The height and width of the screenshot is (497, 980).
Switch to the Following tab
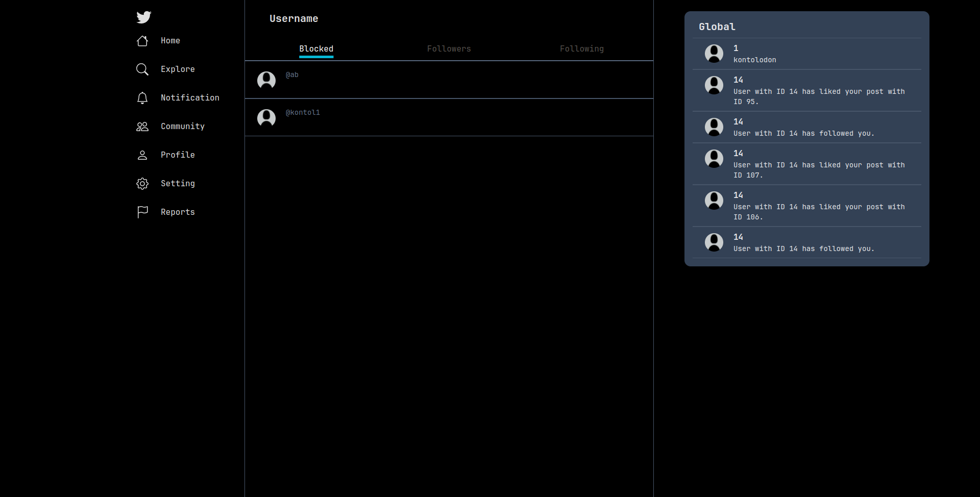(x=582, y=49)
